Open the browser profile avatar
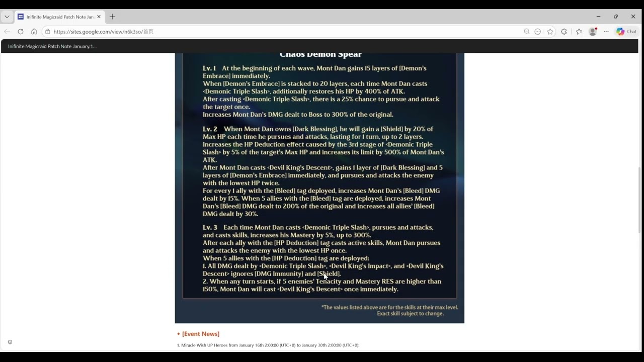 593,31
